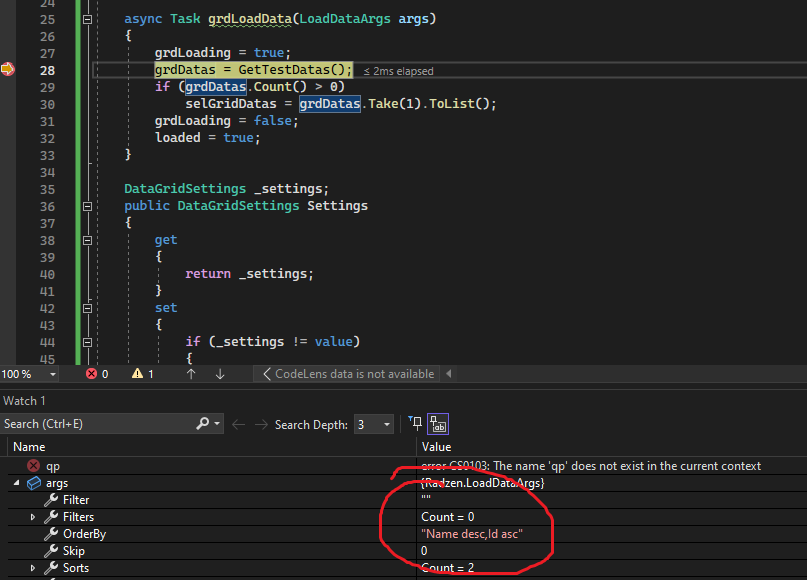Viewport: 807px width, 580px height.
Task: Click the wrench icon beside Filter
Action: (51, 500)
